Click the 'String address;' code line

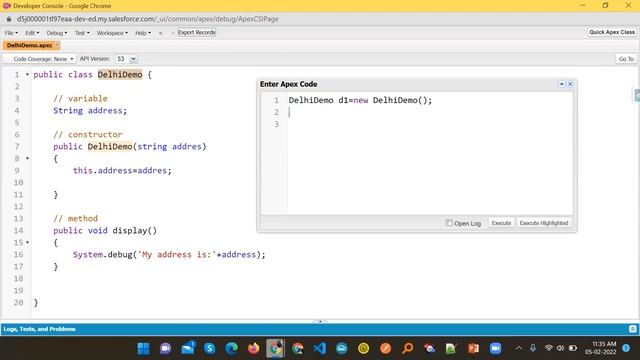coord(90,111)
